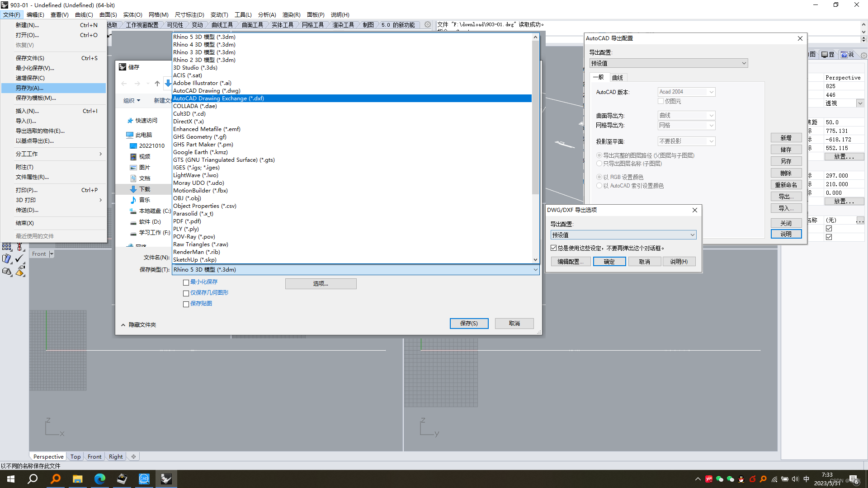Click the CAD app icon in taskbar
The height and width of the screenshot is (488, 868).
point(144,479)
